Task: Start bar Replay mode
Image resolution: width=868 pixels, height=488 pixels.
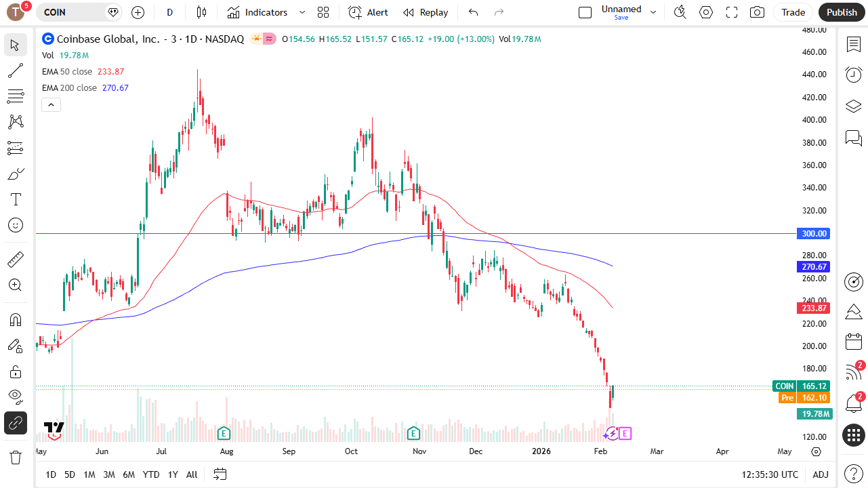Action: [426, 12]
